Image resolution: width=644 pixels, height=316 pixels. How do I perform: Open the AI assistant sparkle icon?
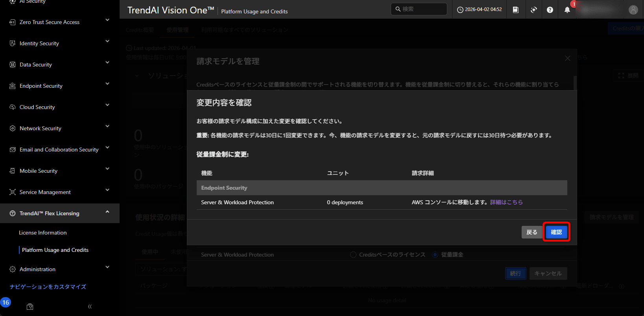click(533, 10)
